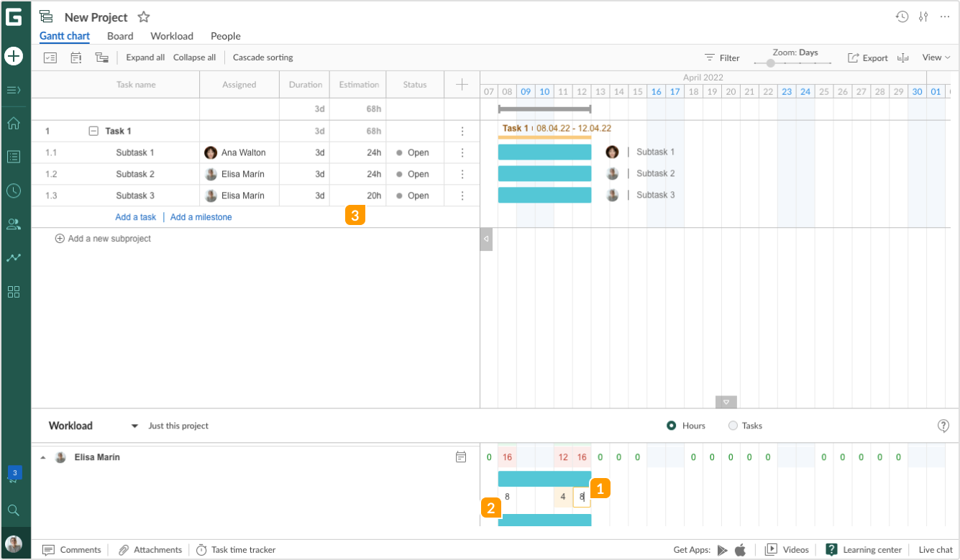Click the Add a milestone link
Viewport: 960px width, 560px height.
tap(201, 216)
